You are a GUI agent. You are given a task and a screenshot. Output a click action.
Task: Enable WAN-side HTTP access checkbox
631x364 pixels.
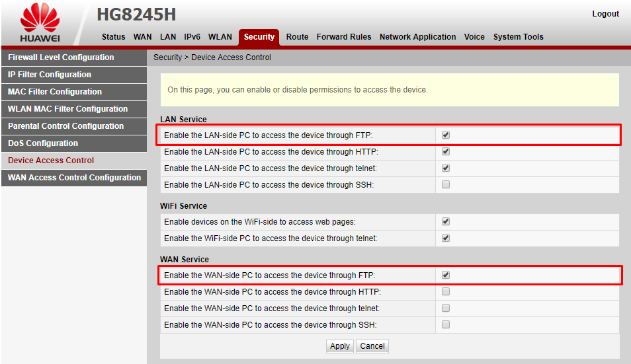[446, 291]
